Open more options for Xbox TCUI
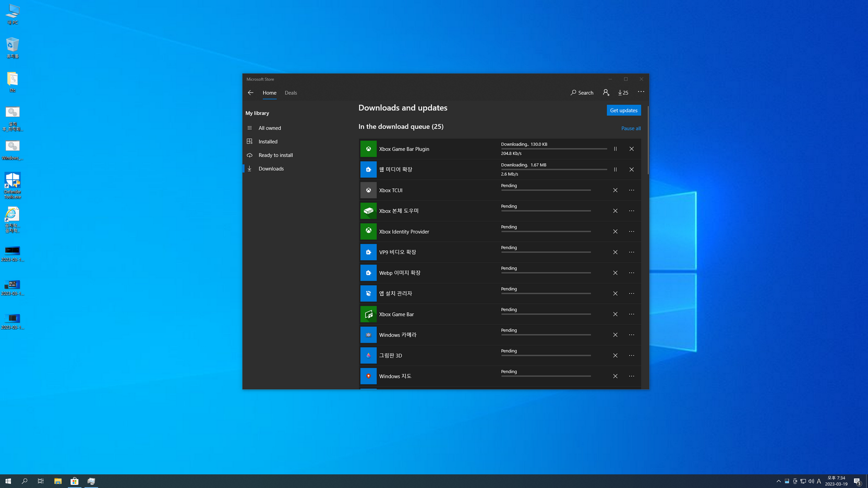 [632, 190]
